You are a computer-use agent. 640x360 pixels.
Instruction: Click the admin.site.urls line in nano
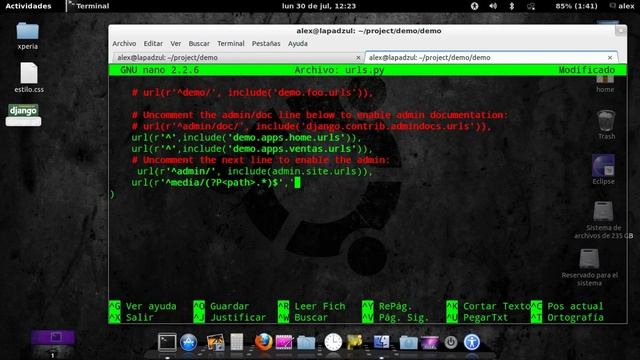pos(255,171)
